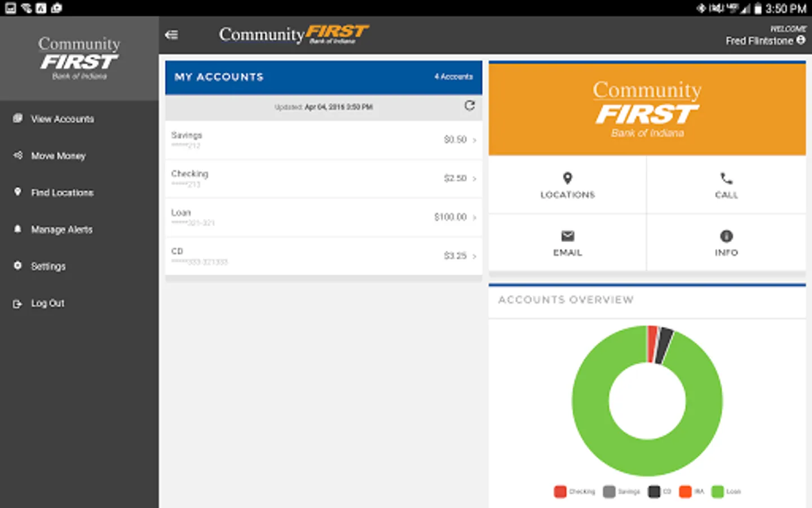Select the CD account name

click(x=177, y=251)
